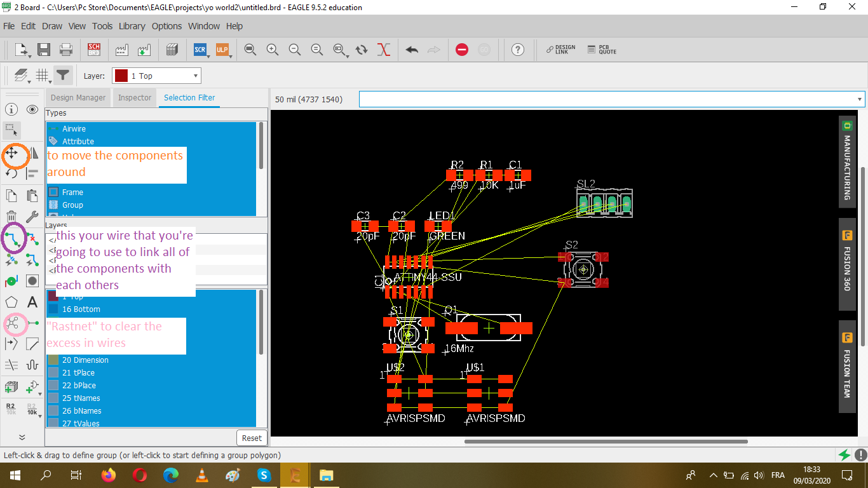Click the DESIGN LINK button
The width and height of the screenshot is (868, 488).
tap(561, 50)
